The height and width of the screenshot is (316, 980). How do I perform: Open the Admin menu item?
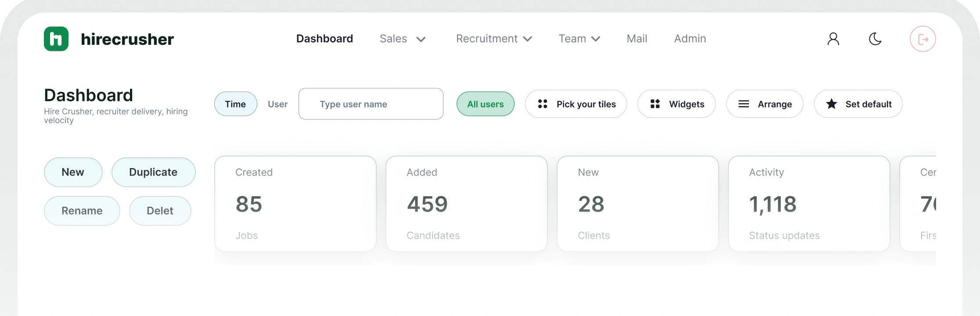click(x=690, y=39)
